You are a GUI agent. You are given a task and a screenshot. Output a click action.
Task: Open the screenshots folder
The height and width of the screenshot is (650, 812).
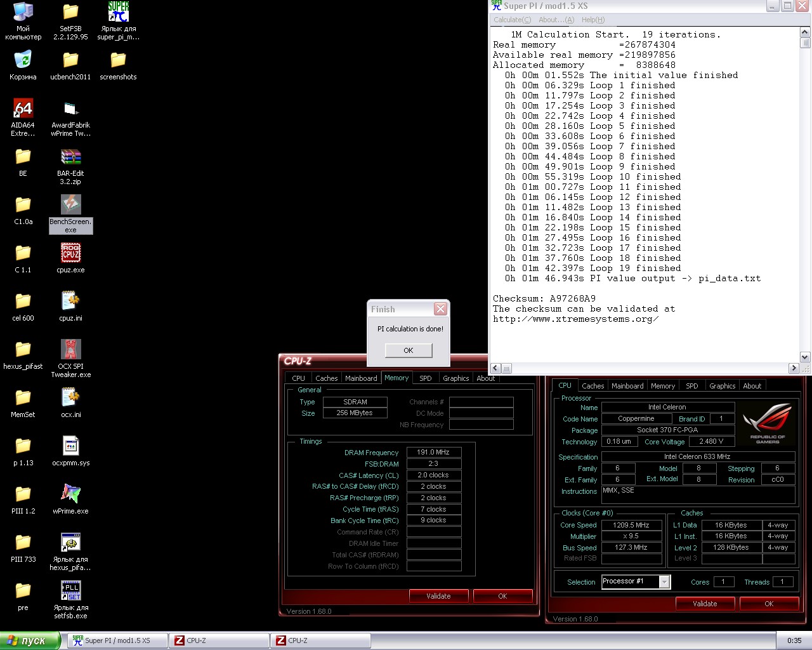point(118,65)
